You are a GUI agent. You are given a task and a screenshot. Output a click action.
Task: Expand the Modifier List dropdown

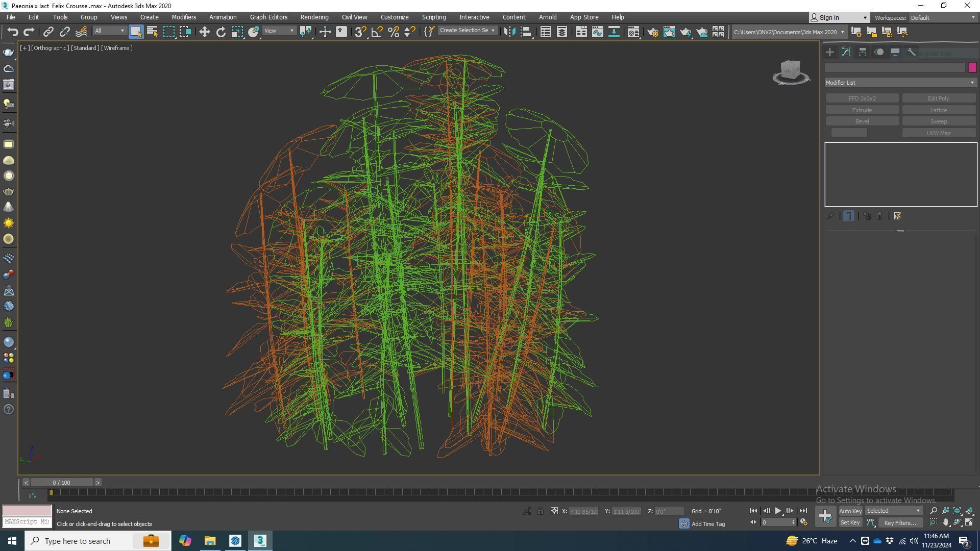point(900,83)
